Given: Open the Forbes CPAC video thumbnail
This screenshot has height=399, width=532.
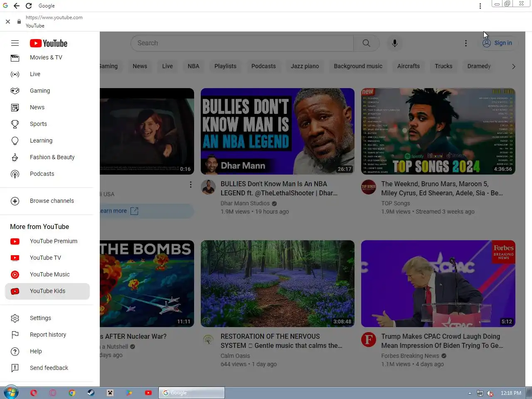Looking at the screenshot, I should [438, 284].
